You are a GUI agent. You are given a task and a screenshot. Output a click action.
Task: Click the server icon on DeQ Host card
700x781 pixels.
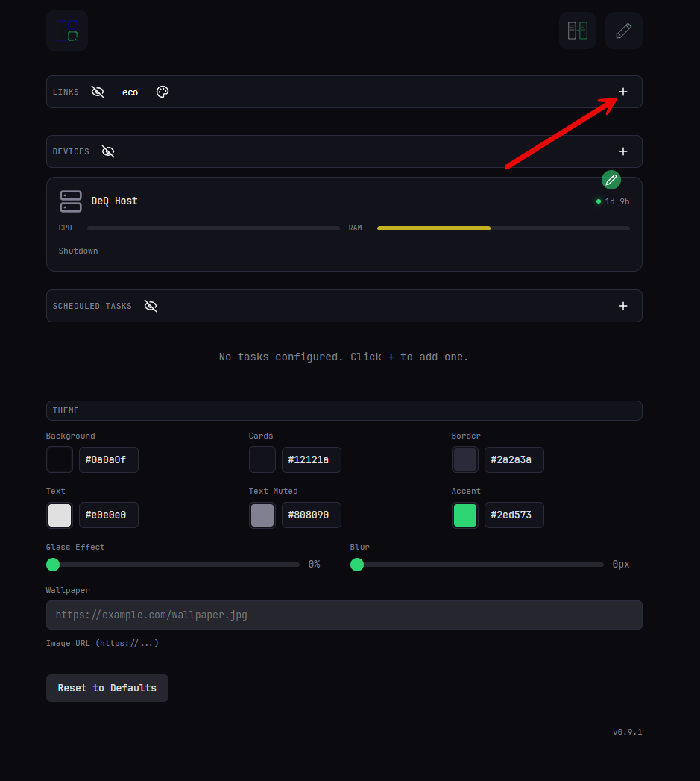(x=70, y=201)
